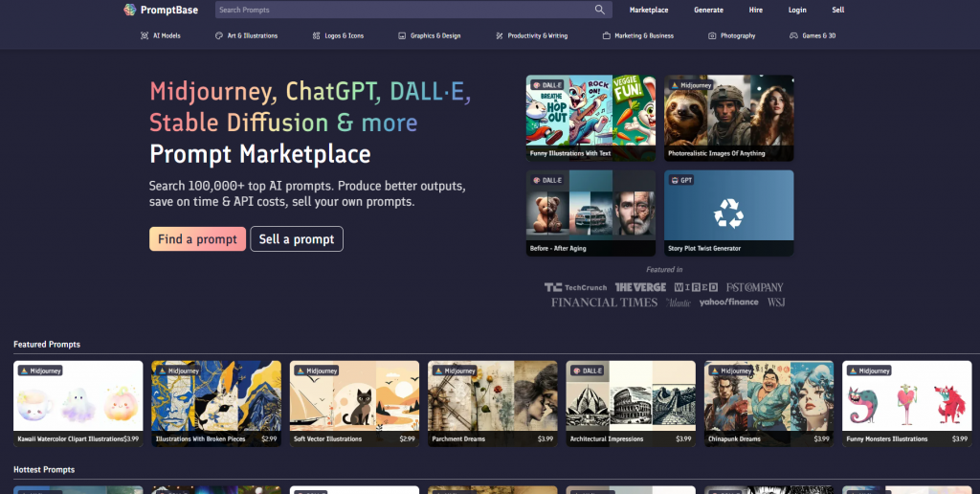Viewport: 980px width, 494px height.
Task: Click the PromptBase logo icon
Action: point(130,10)
